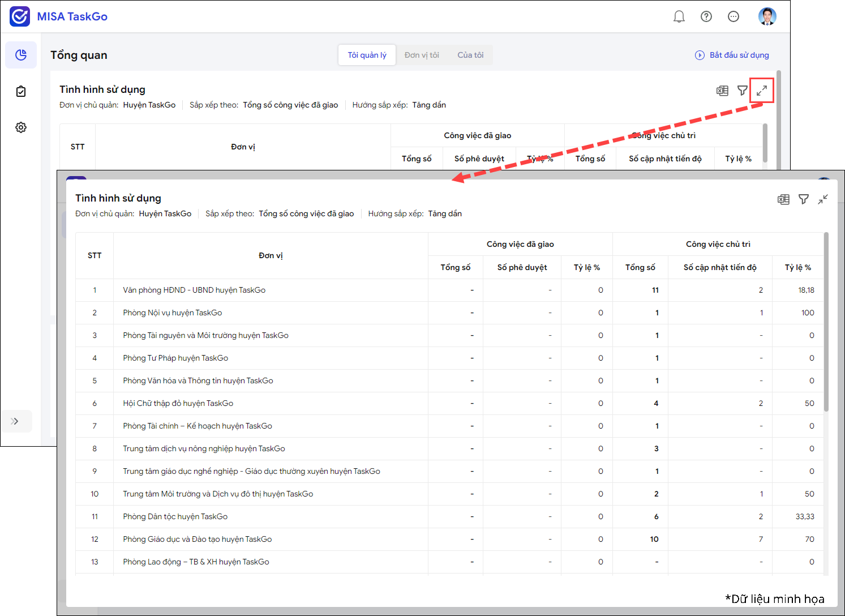
Task: Click the Bắt đầu sử dụng link
Action: coord(732,55)
